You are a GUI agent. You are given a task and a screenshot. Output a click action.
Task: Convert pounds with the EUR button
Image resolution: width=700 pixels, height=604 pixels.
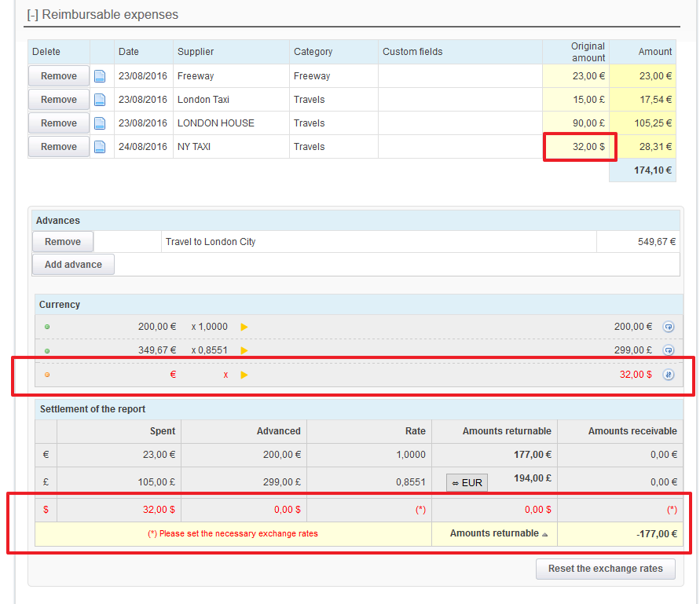click(x=467, y=482)
